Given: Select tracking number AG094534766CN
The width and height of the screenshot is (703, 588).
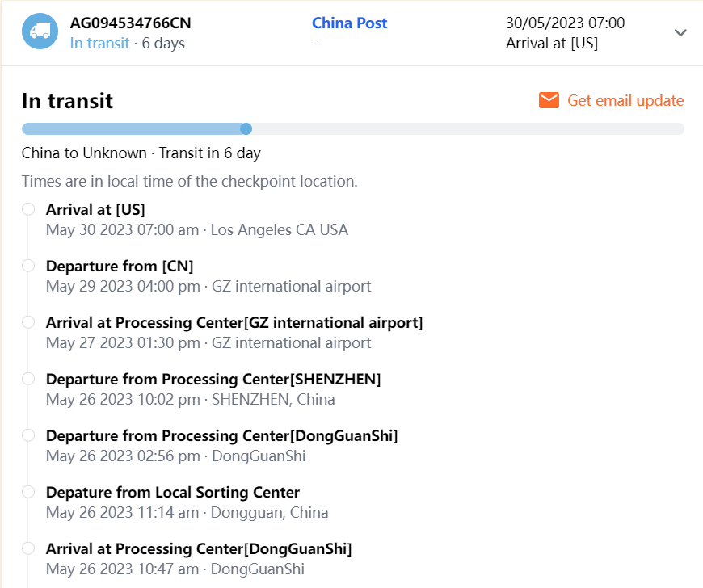Looking at the screenshot, I should [x=131, y=23].
